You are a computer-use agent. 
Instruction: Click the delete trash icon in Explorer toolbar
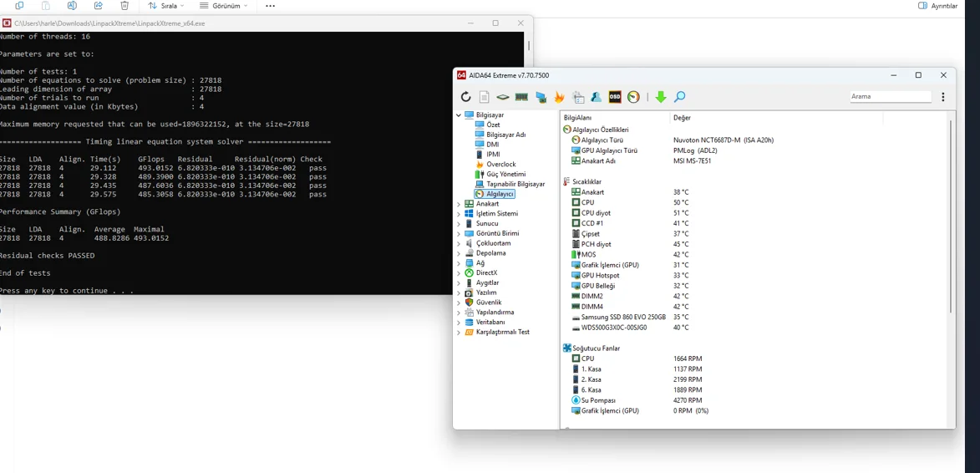pos(124,6)
